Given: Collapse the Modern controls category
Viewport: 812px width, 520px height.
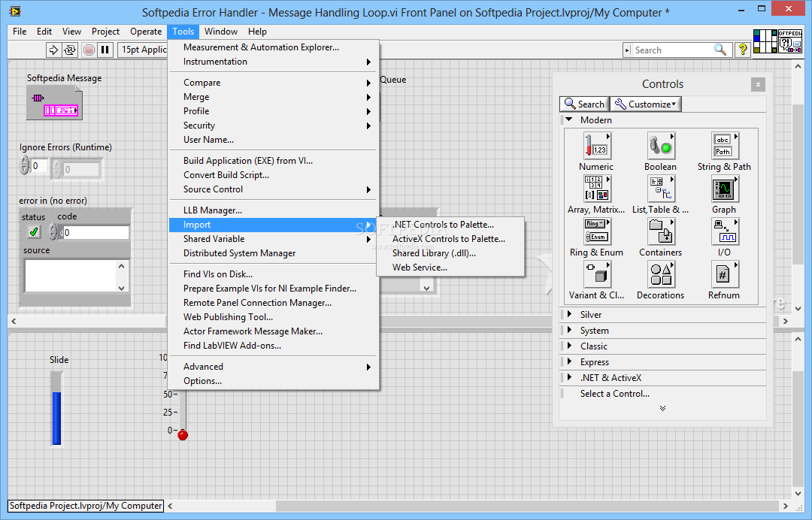Looking at the screenshot, I should coord(569,119).
